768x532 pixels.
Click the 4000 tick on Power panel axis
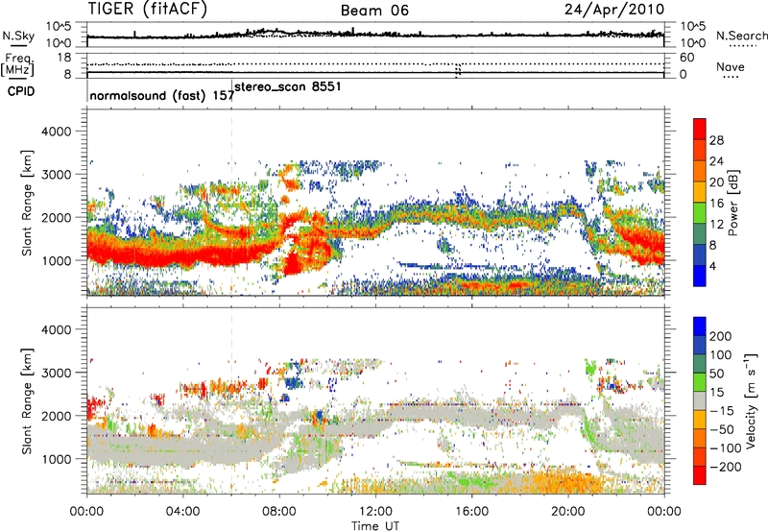coord(56,132)
